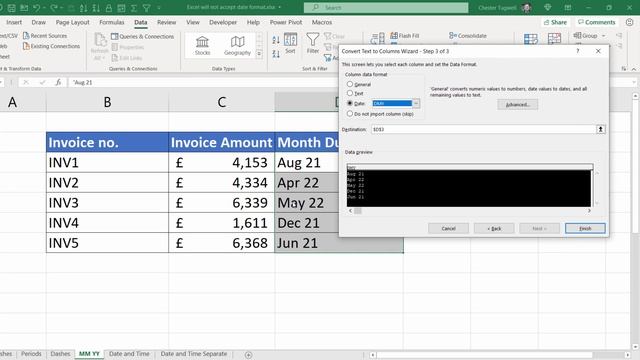Click the Sort Z to A ribbon icon
The height and width of the screenshot is (360, 640).
tap(276, 53)
